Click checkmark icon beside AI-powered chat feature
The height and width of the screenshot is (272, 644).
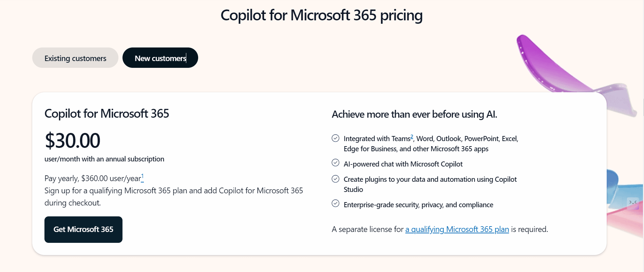coord(335,163)
